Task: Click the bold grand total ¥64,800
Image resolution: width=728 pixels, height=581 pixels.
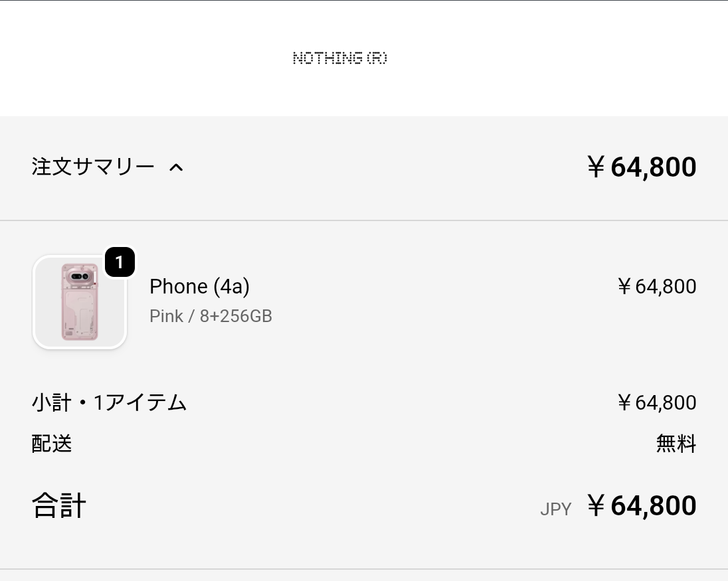Action: [642, 506]
